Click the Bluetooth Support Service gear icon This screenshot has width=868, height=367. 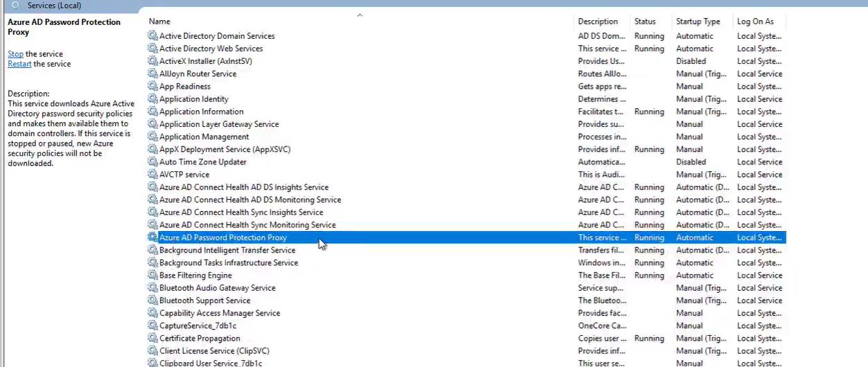point(153,300)
